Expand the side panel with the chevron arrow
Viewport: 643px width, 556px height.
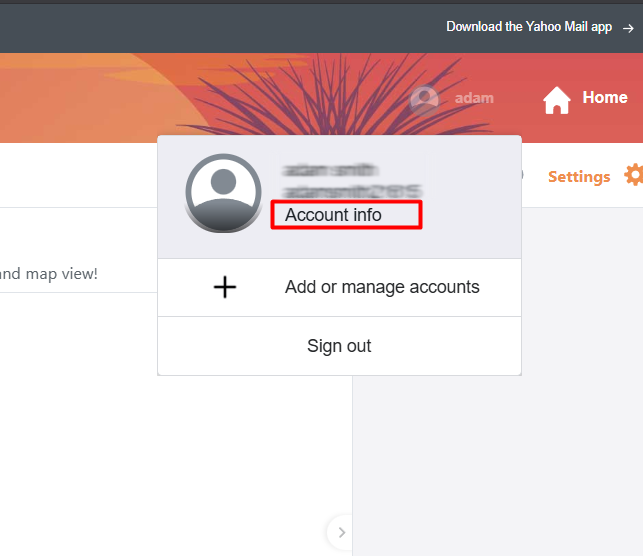click(341, 532)
